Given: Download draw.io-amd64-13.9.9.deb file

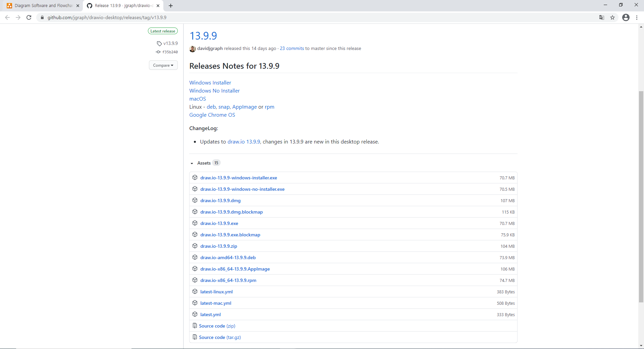Looking at the screenshot, I should click(228, 257).
